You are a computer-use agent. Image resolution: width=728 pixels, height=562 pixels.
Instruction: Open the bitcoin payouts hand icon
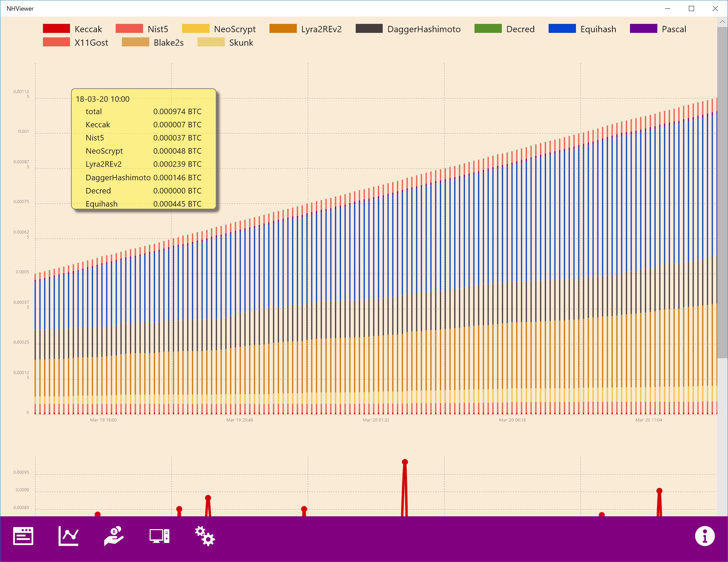click(114, 536)
